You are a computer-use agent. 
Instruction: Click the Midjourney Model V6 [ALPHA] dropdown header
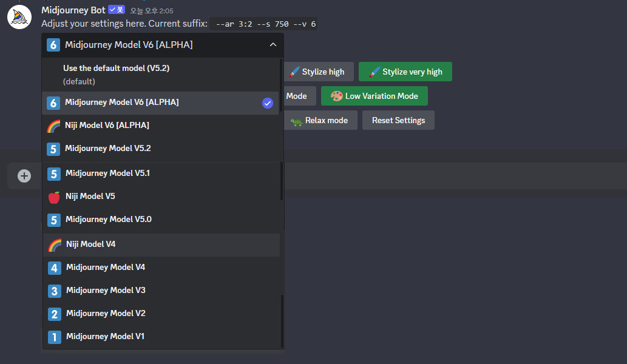[x=163, y=45]
